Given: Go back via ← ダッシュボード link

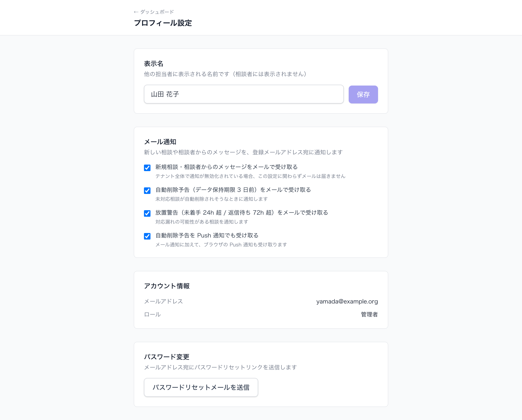Looking at the screenshot, I should point(154,12).
